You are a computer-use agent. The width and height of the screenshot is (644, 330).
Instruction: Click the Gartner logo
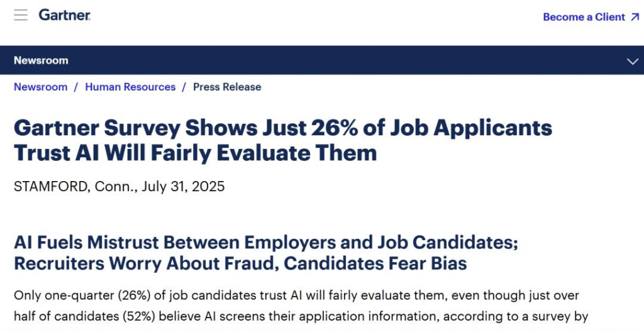tap(64, 15)
